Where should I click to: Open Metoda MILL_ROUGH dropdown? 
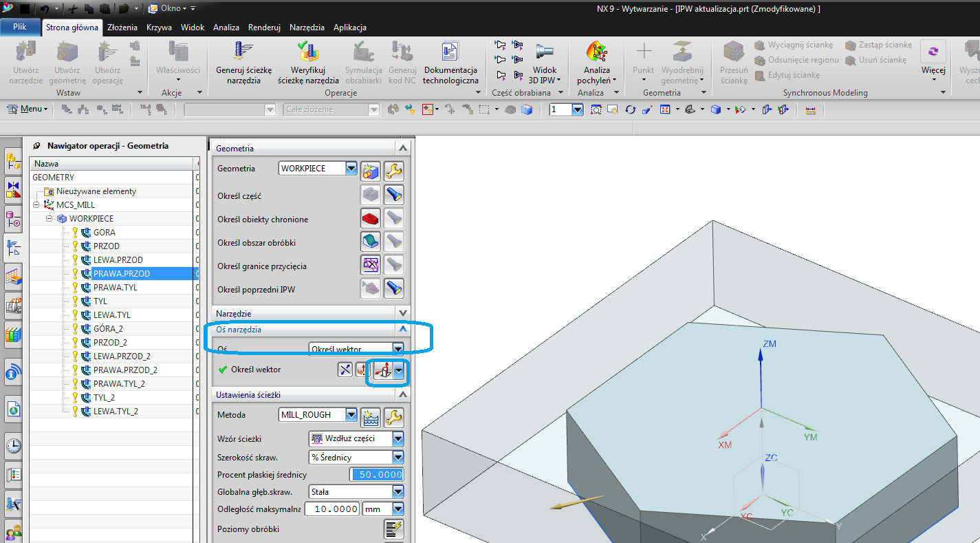point(351,415)
